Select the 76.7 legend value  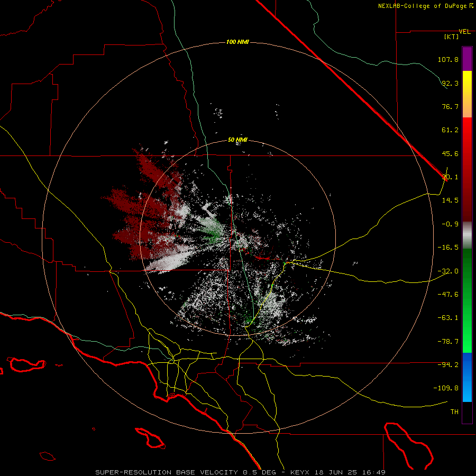(450, 106)
